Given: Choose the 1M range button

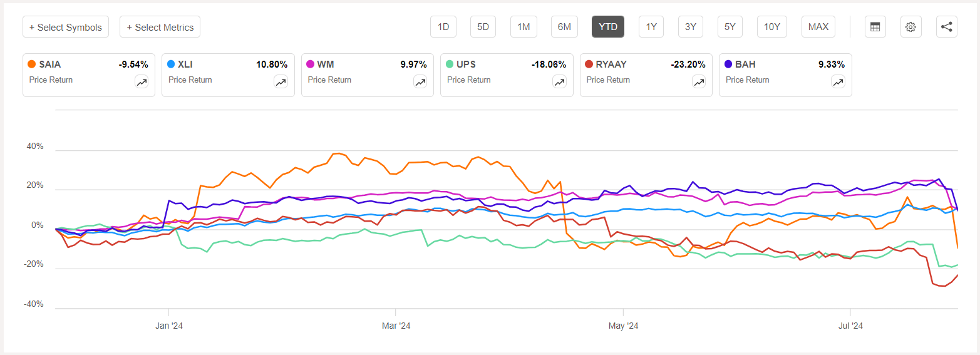Looking at the screenshot, I should point(524,27).
